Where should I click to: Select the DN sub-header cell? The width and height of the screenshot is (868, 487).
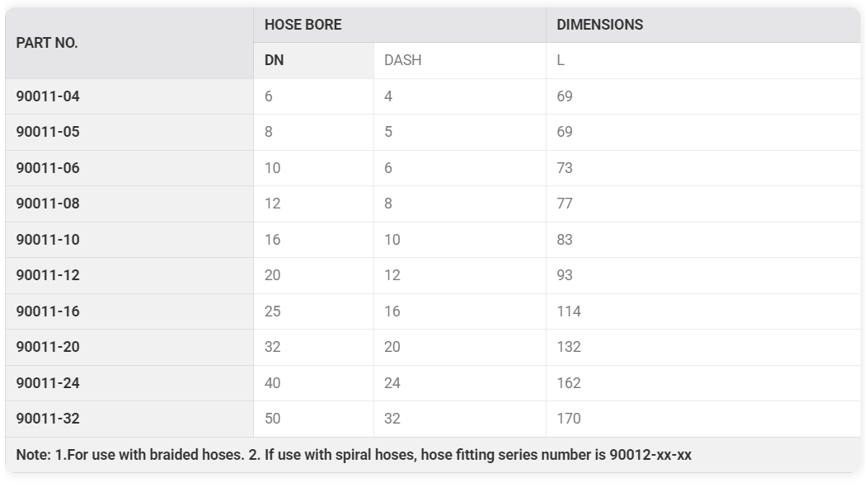coord(313,60)
